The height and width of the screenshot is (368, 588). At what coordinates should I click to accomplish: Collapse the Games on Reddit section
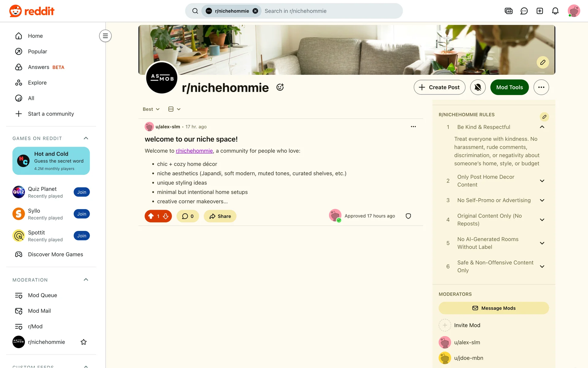coord(86,138)
